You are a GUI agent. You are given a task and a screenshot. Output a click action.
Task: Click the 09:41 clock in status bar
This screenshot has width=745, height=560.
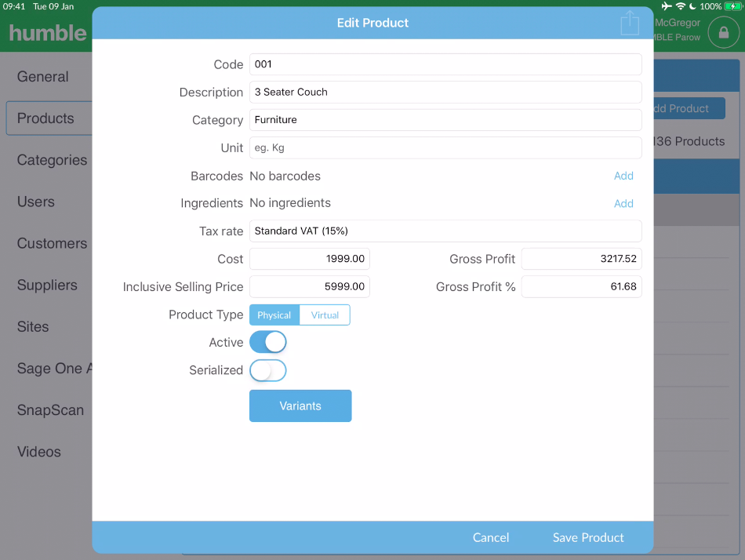coord(14,6)
